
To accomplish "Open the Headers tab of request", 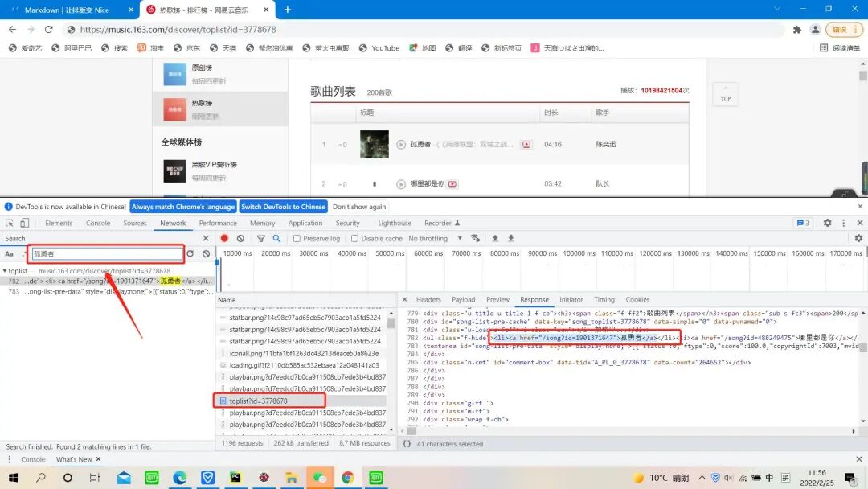I will pyautogui.click(x=428, y=300).
